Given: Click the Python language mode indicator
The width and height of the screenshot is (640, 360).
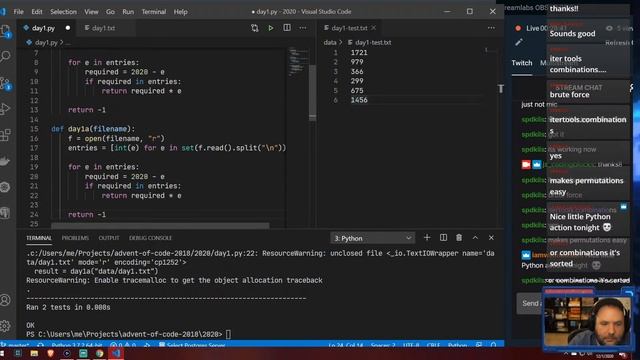Looking at the screenshot, I should point(457,345).
